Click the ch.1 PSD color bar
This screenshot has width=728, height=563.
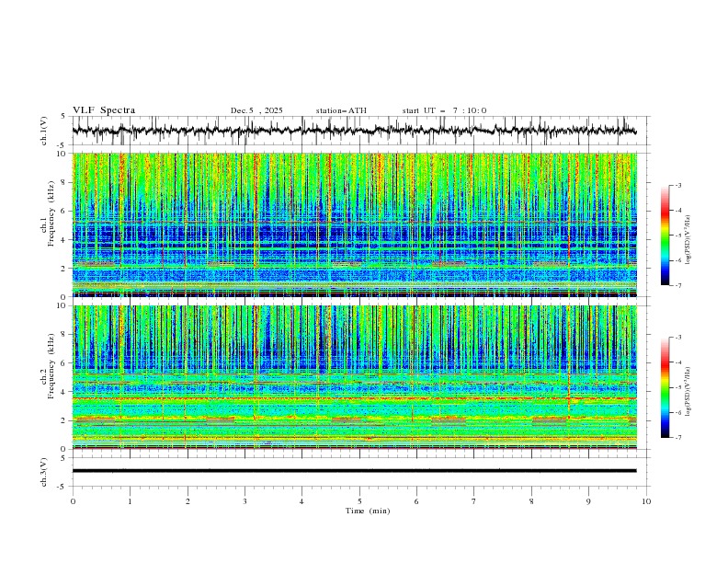pos(665,236)
